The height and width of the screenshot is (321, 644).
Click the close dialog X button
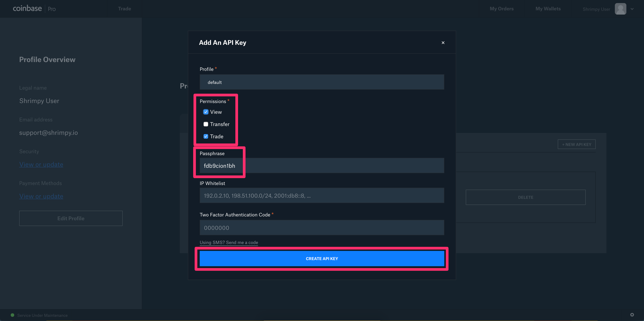pos(443,43)
